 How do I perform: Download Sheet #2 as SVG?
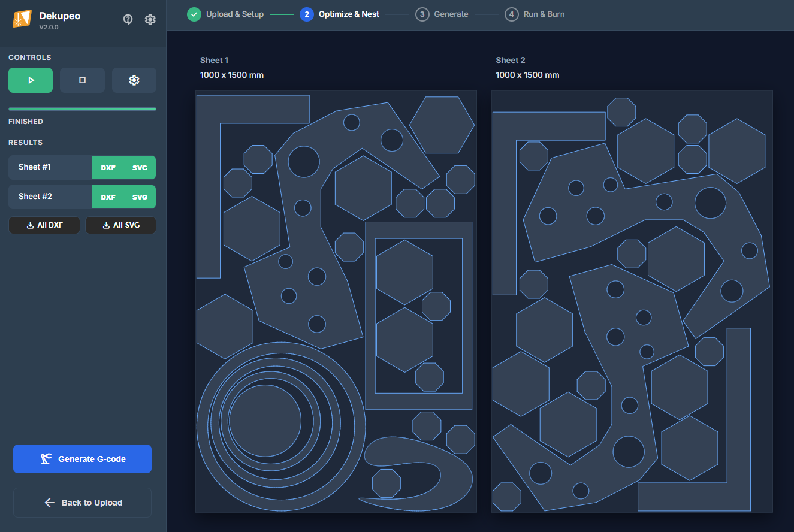[140, 197]
